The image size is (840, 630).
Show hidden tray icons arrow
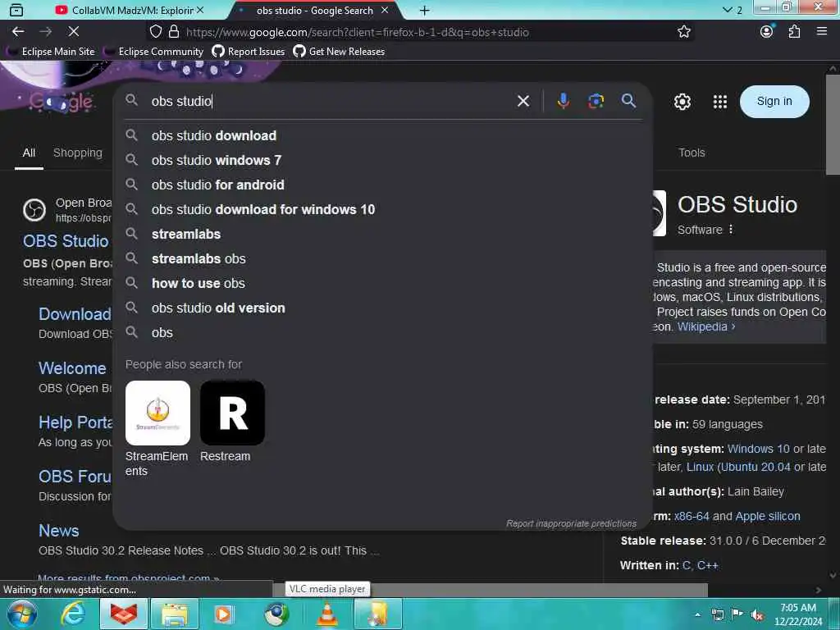(x=697, y=615)
